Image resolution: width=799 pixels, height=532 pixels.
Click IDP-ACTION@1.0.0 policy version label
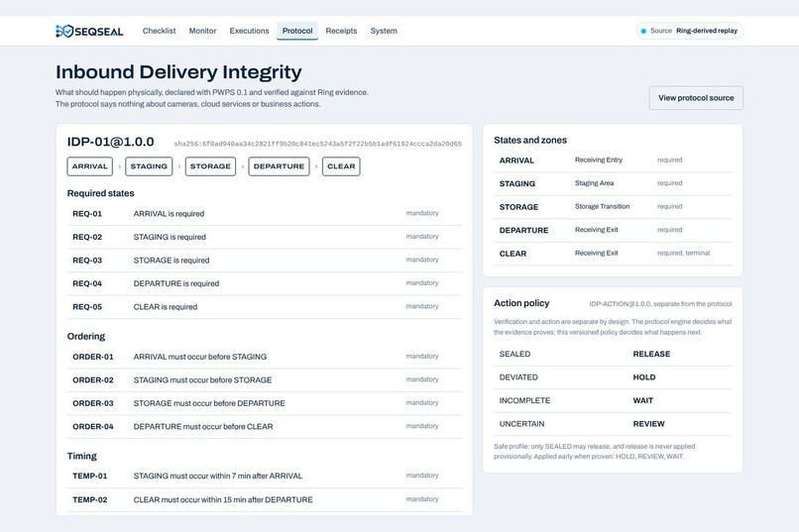(x=620, y=304)
